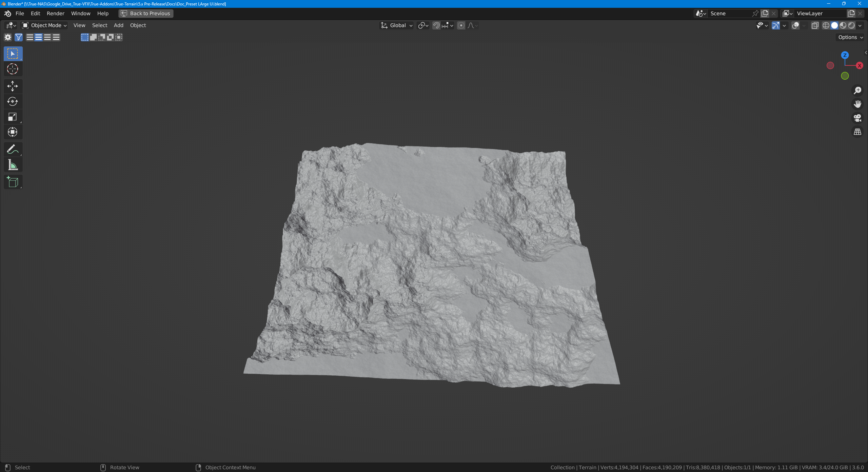Toggle snapping magnet on
Screen dimensions: 868x472
(436, 25)
